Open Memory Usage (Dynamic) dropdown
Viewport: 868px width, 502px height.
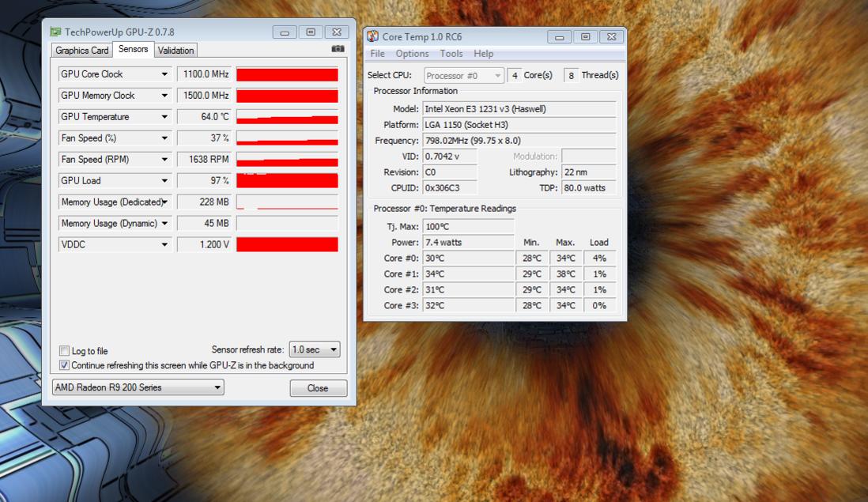coord(164,223)
